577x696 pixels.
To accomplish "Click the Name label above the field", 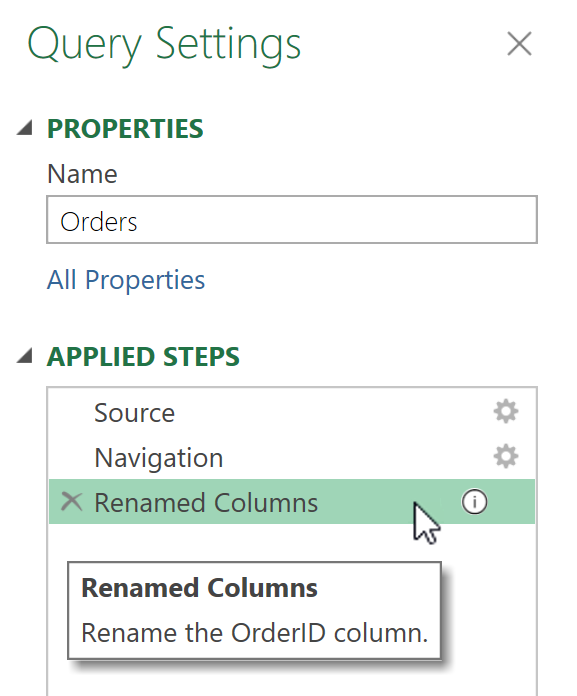I will coord(82,174).
